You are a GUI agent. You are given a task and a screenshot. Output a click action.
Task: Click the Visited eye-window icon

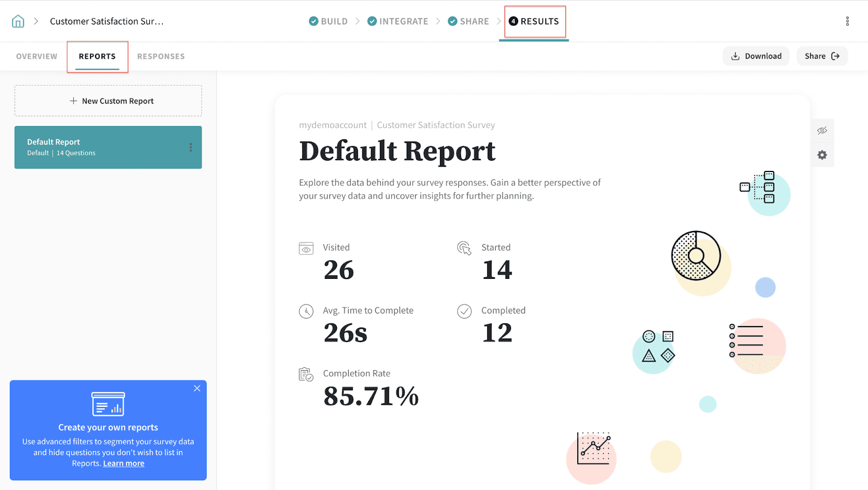[x=306, y=249]
